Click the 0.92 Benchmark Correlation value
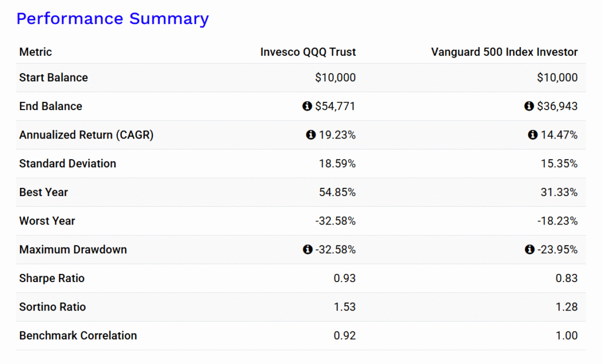This screenshot has width=603, height=364. coord(344,336)
